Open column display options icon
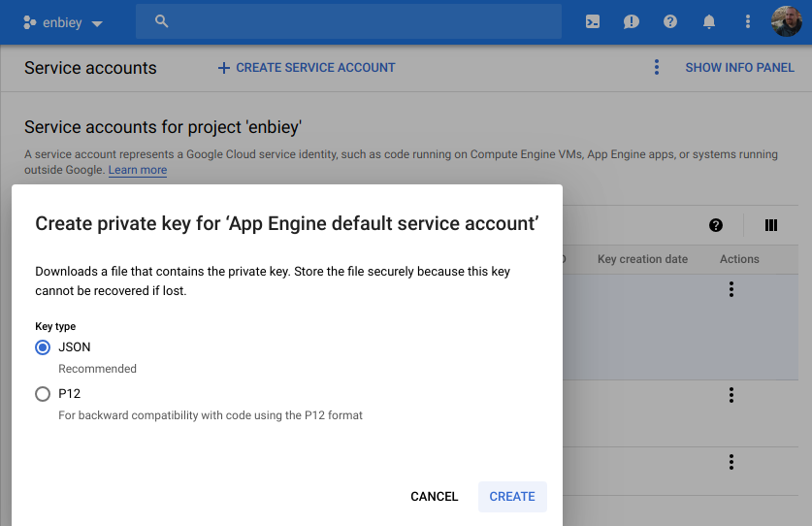This screenshot has height=526, width=812. pos(771,225)
